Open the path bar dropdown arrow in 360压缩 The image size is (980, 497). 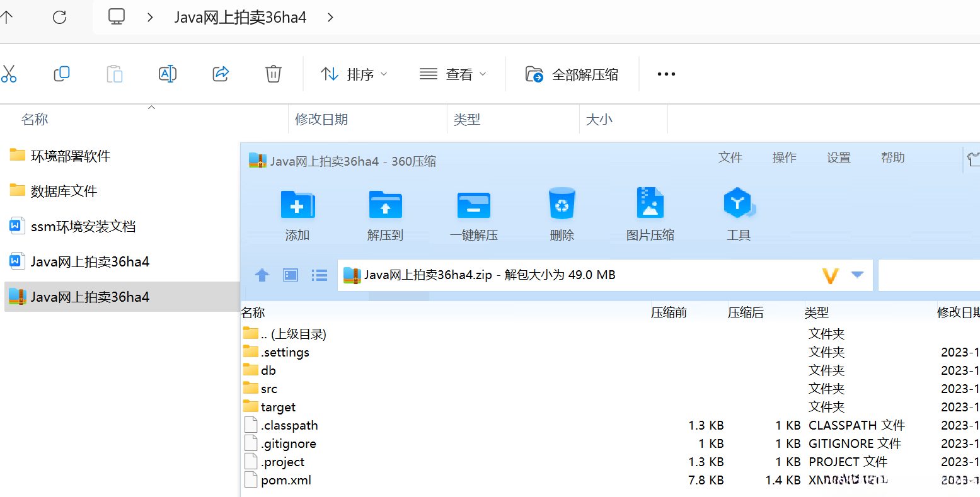coord(857,275)
